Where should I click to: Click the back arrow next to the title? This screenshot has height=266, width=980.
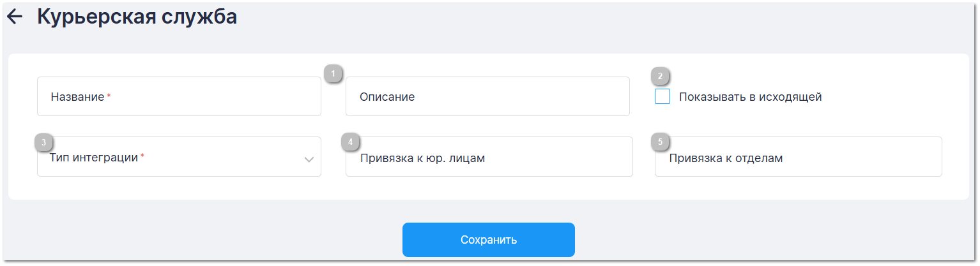[14, 17]
